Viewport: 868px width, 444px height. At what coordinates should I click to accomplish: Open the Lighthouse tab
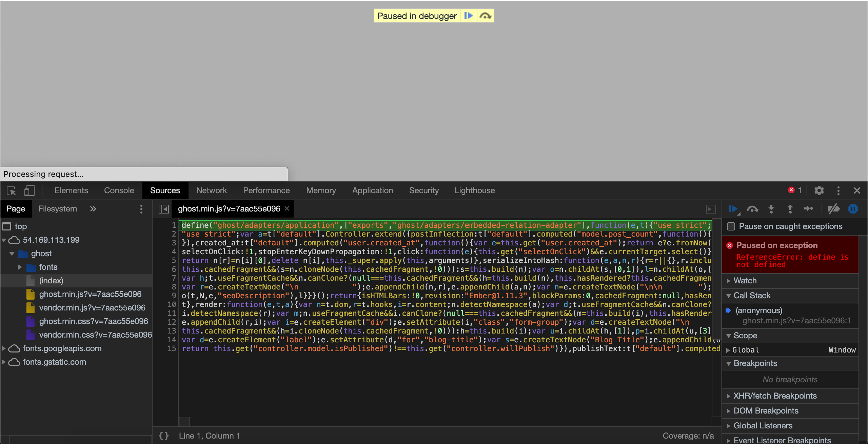click(x=475, y=190)
